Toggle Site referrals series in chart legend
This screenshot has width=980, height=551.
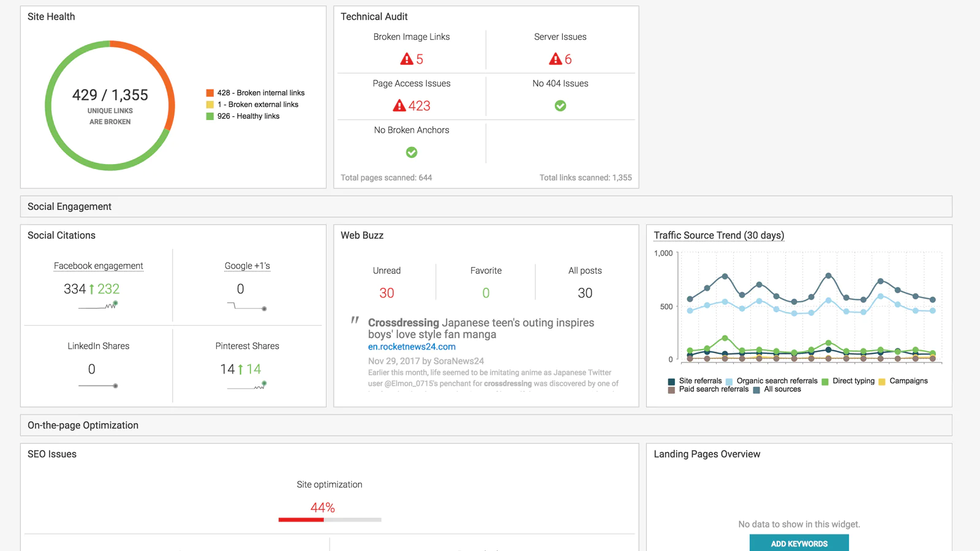pyautogui.click(x=695, y=381)
